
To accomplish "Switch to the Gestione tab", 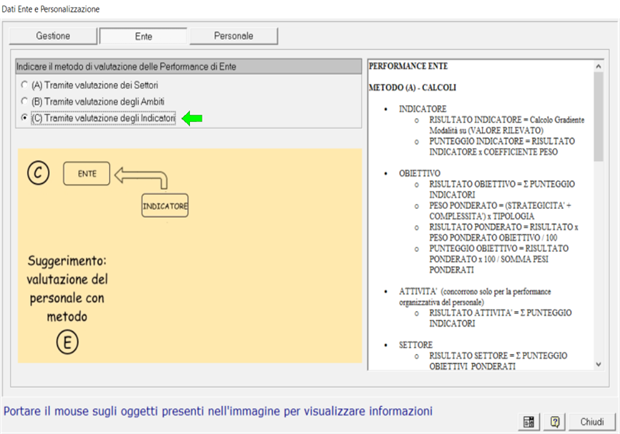I will click(x=52, y=36).
